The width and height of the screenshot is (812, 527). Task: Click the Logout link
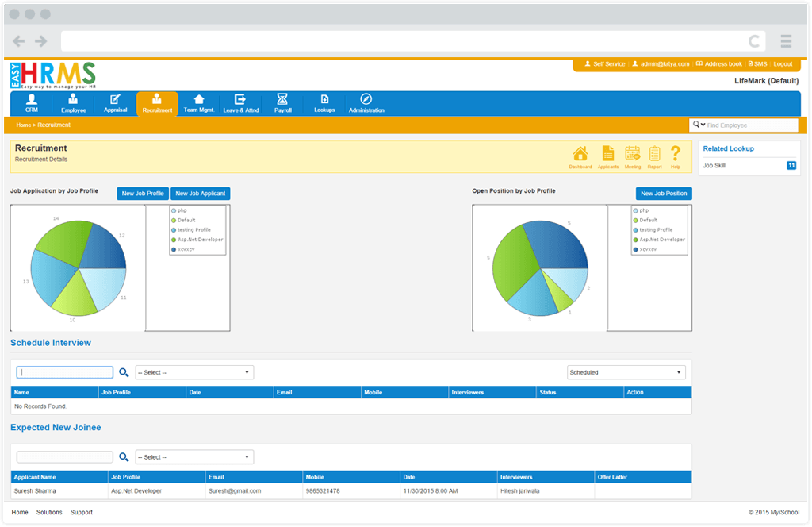click(783, 64)
